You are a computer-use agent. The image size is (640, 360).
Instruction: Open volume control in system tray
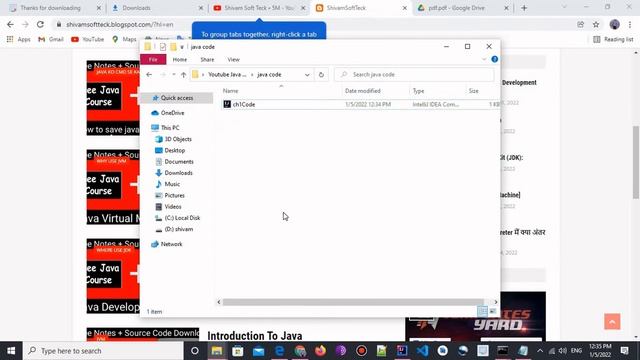coord(562,351)
